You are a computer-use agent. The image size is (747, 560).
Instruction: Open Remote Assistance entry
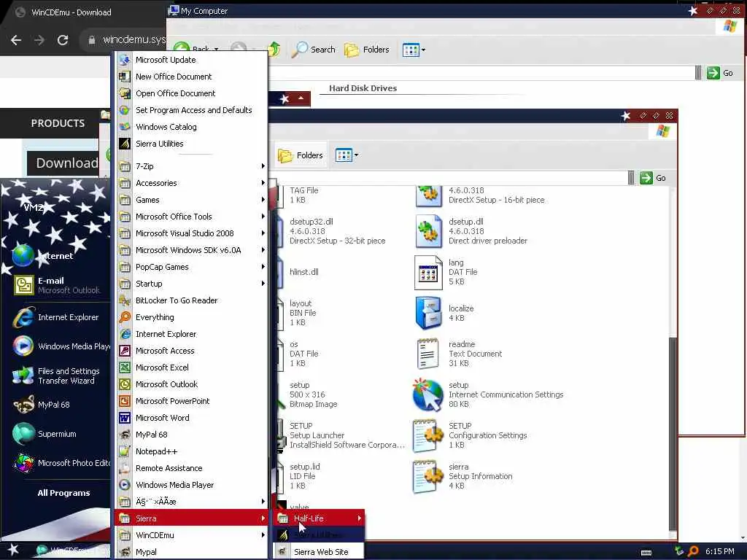click(169, 468)
